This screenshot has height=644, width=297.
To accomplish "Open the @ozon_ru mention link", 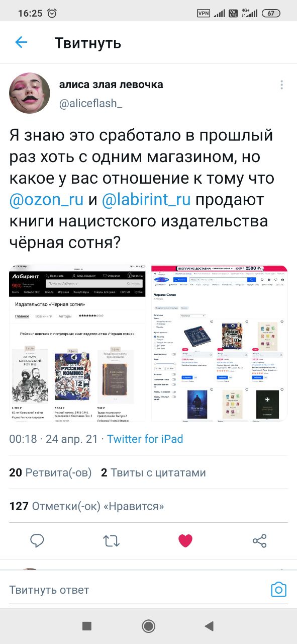I will pyautogui.click(x=46, y=200).
